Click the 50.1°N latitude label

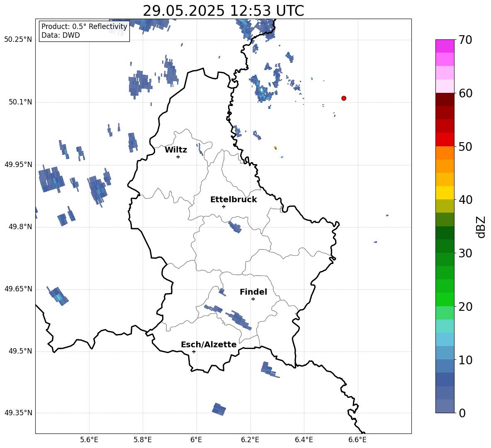point(20,102)
